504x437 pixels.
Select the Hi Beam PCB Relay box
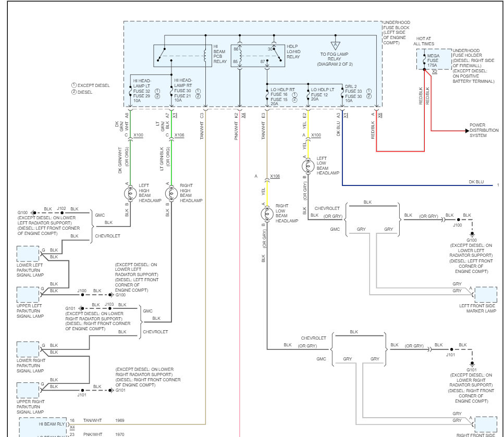[x=182, y=56]
